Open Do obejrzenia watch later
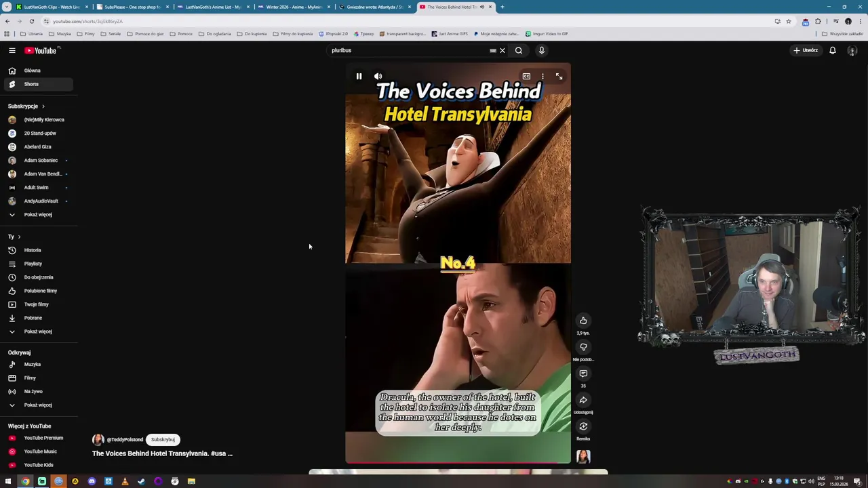 [x=37, y=277]
